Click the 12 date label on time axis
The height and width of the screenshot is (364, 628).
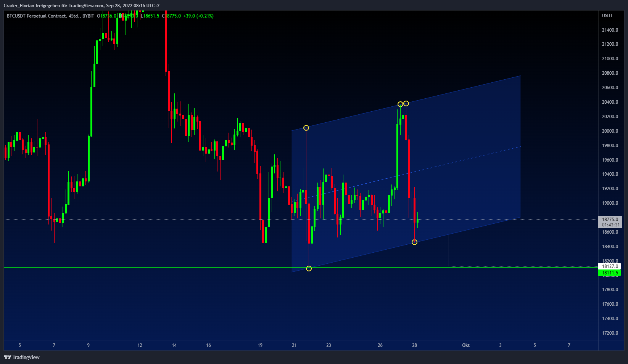tap(140, 345)
